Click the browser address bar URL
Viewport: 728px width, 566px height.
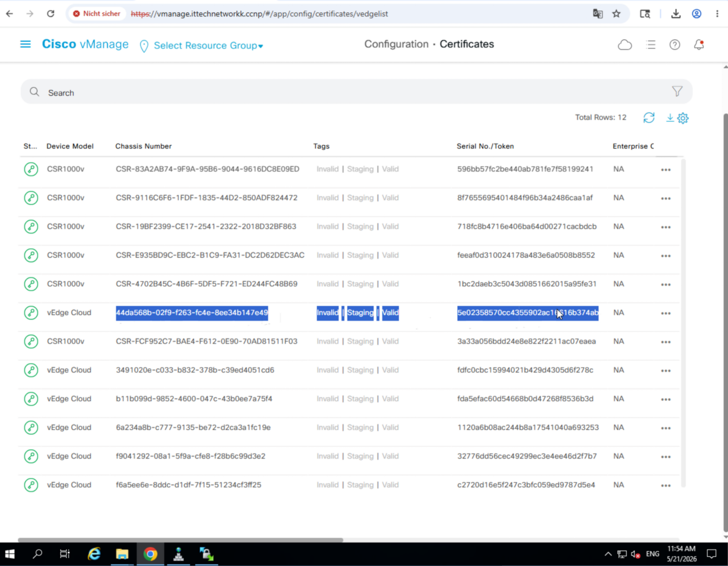(259, 14)
